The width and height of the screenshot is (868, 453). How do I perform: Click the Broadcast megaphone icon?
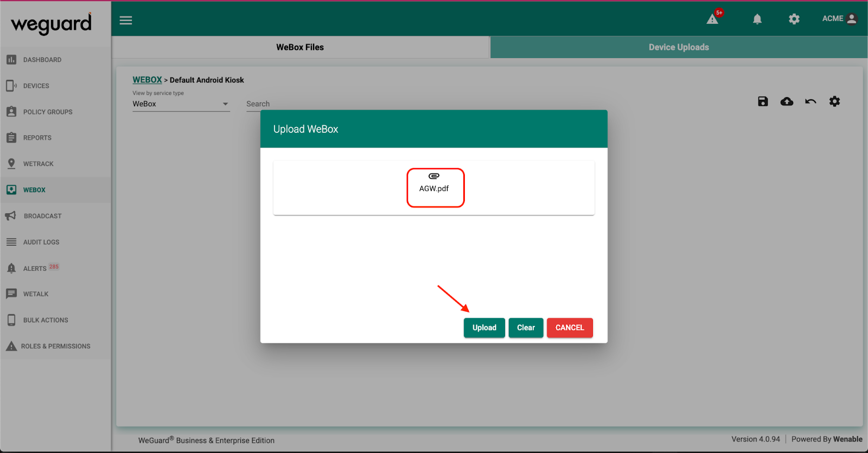[x=11, y=216]
